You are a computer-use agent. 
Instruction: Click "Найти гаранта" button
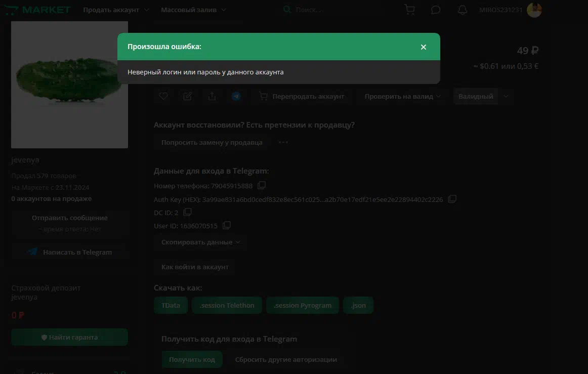[x=70, y=337]
